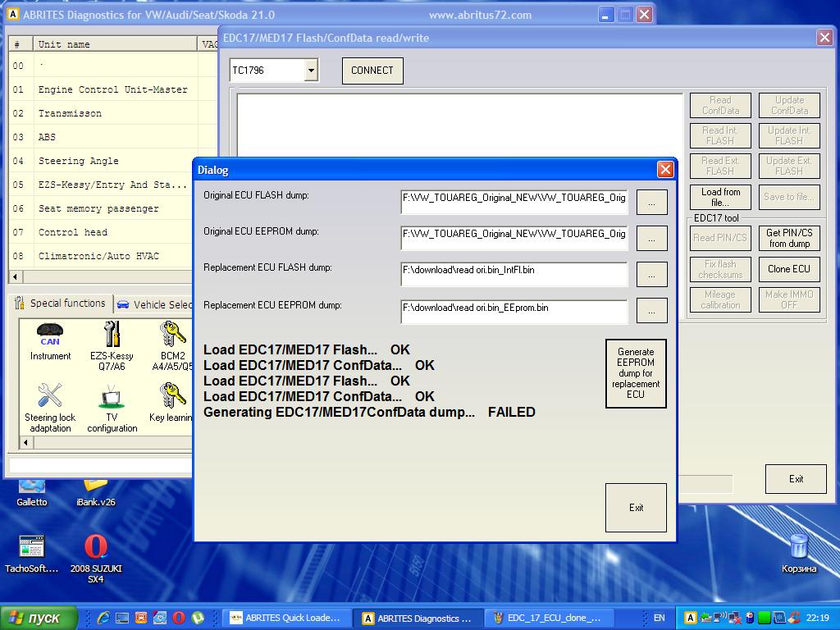This screenshot has width=840, height=630.
Task: Open the EN language indicator
Action: [659, 618]
